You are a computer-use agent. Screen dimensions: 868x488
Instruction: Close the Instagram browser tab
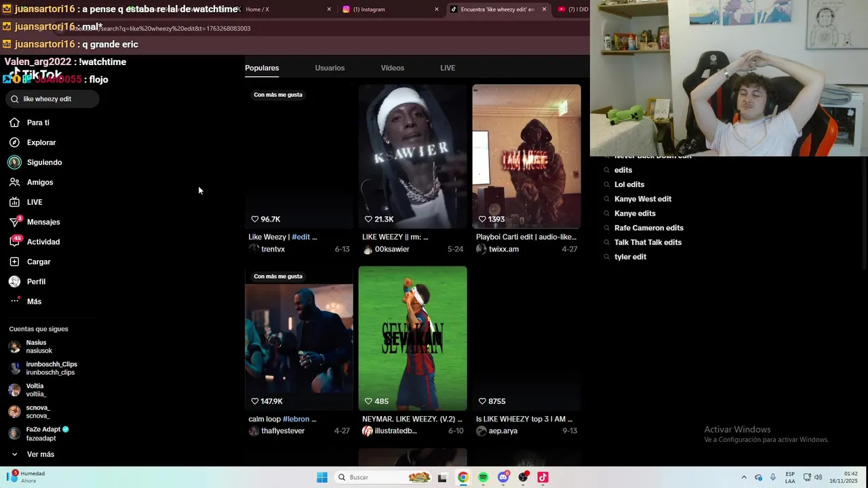tap(436, 9)
